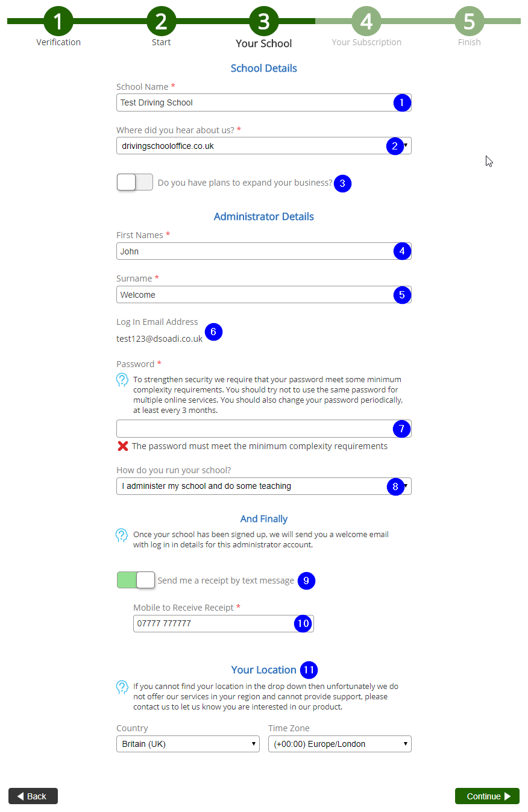Toggle the expand your business switch

point(135,183)
